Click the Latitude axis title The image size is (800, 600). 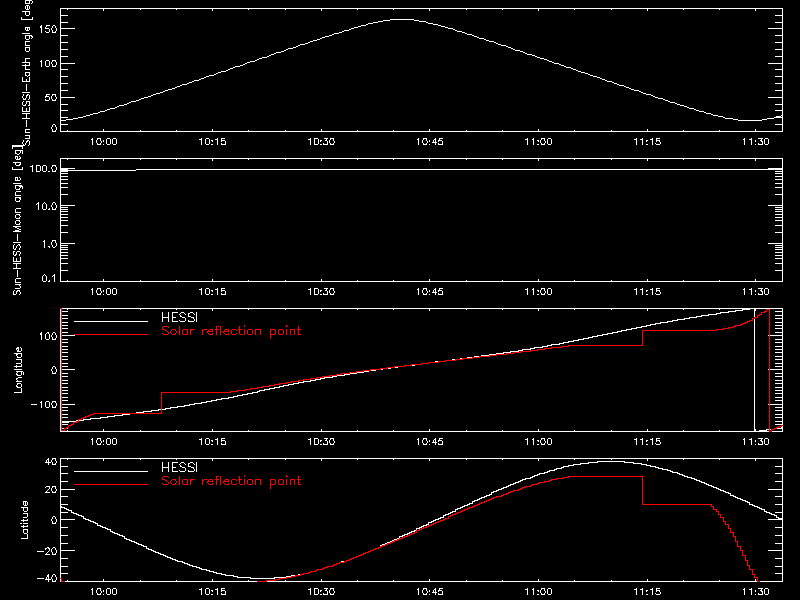tap(24, 520)
